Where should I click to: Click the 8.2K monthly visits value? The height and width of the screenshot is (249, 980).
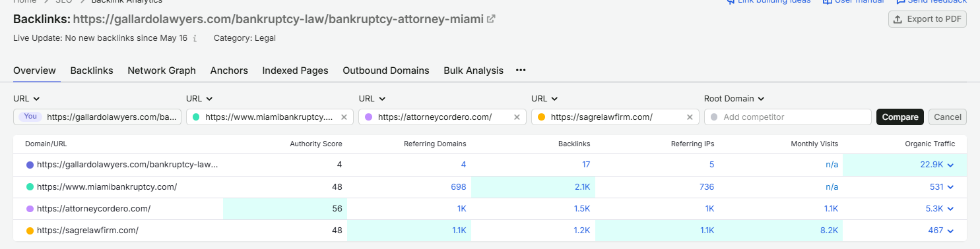point(830,231)
